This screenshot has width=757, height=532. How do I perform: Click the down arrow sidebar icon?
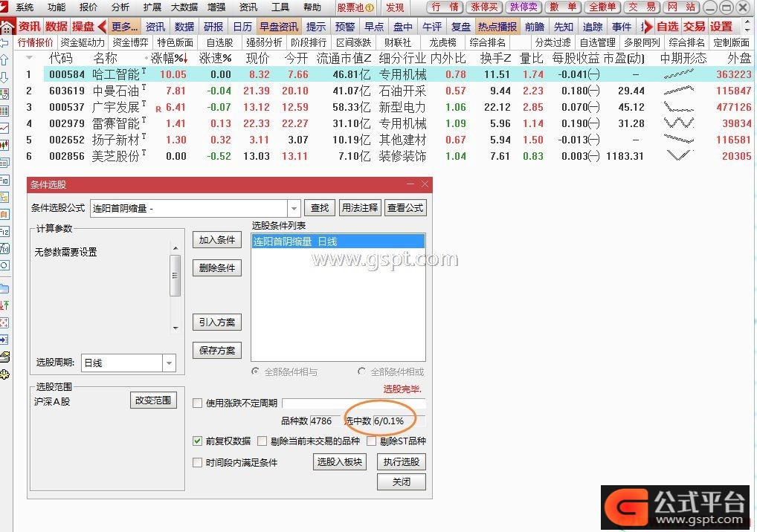pos(4,77)
